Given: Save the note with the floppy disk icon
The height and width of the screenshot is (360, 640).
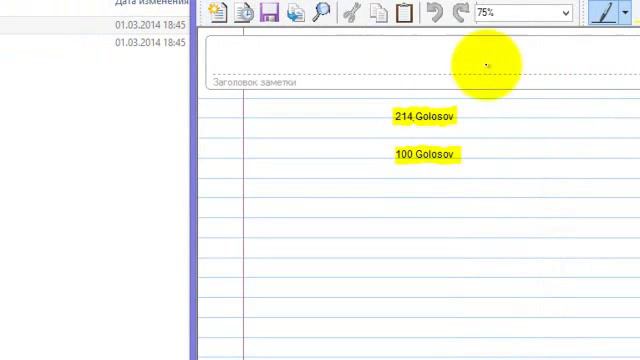Looking at the screenshot, I should pyautogui.click(x=269, y=12).
